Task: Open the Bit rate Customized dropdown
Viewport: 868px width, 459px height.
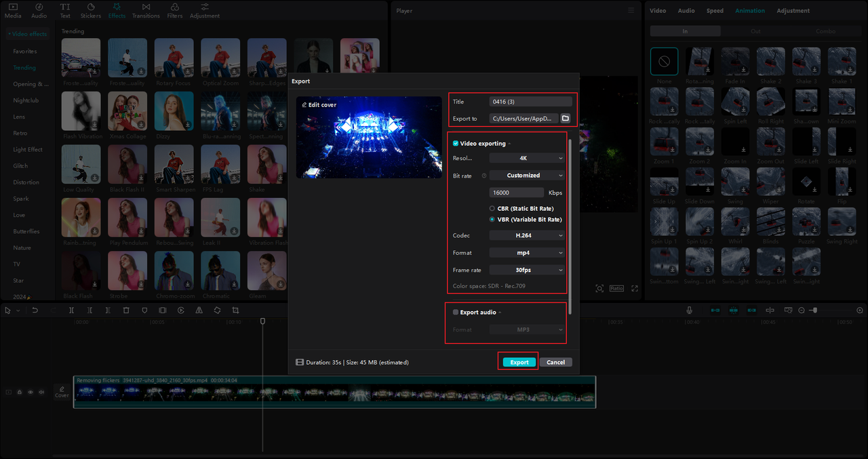Action: (527, 176)
